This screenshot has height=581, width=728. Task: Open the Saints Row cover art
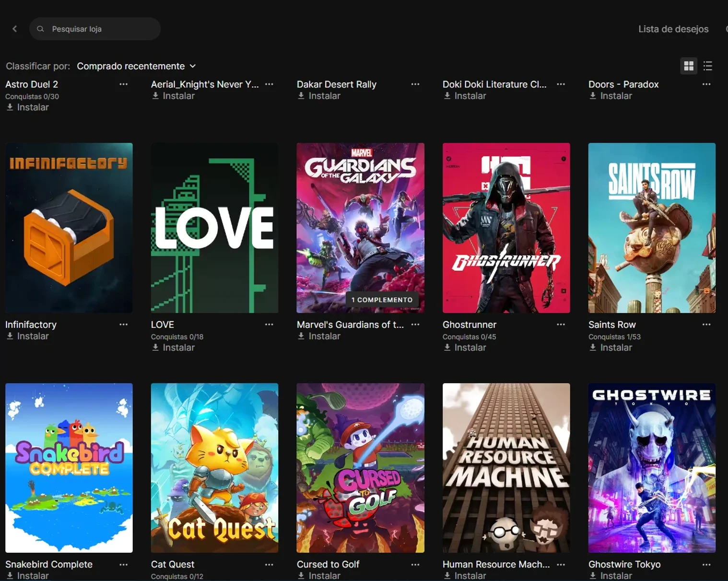point(652,228)
